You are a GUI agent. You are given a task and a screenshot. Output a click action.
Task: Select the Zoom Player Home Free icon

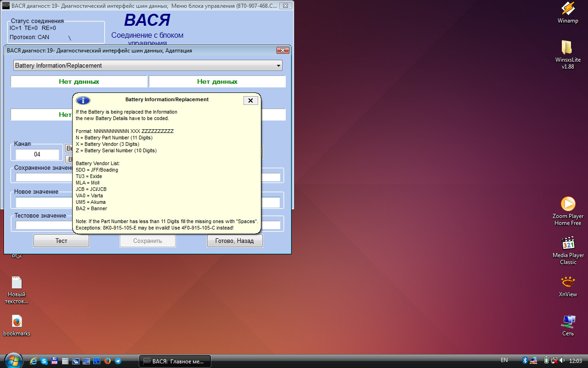[x=568, y=211]
